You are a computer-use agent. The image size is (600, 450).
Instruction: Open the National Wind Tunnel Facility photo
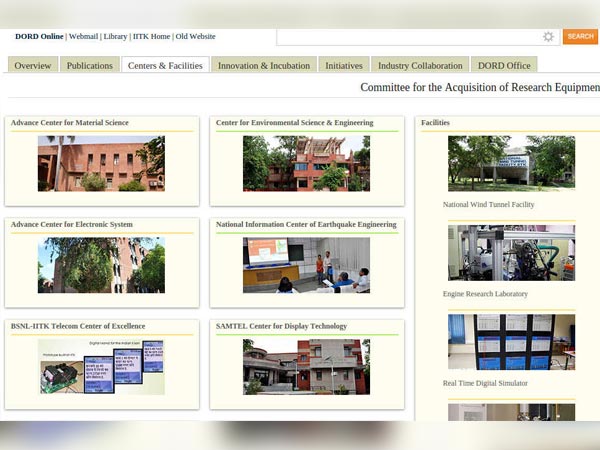(512, 163)
